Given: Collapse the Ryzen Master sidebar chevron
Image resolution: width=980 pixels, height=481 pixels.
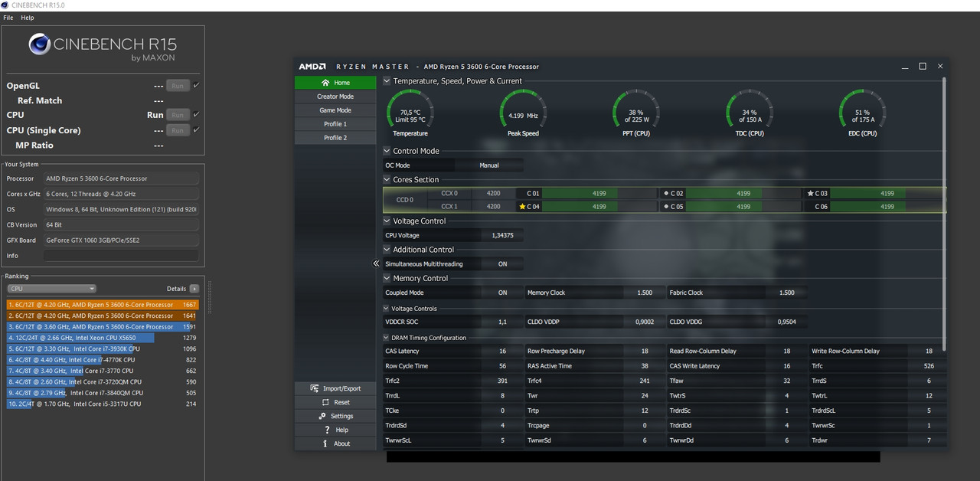Looking at the screenshot, I should coord(376,263).
